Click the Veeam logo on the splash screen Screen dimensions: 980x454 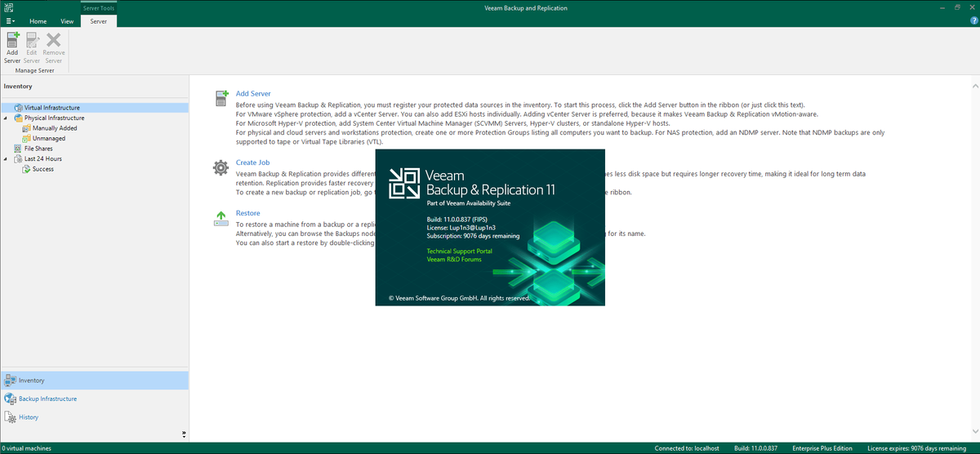[403, 183]
